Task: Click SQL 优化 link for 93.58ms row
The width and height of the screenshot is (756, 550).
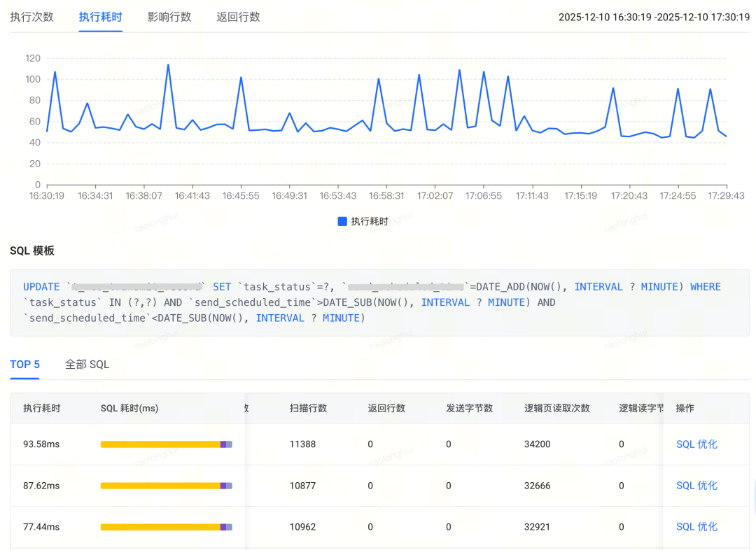Action: pyautogui.click(x=696, y=444)
